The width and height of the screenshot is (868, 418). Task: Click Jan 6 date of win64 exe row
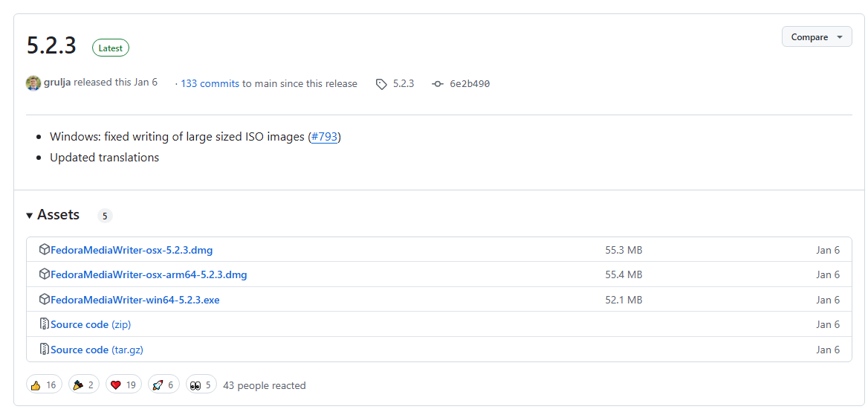pos(828,300)
